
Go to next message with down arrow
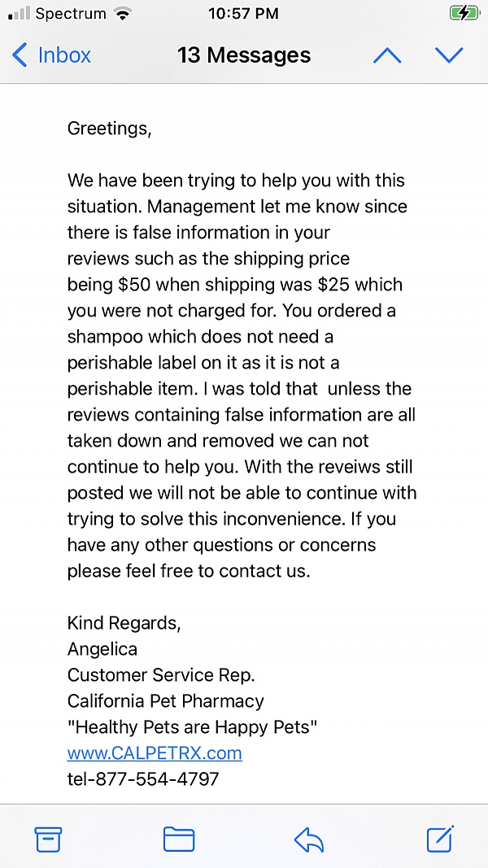point(449,55)
